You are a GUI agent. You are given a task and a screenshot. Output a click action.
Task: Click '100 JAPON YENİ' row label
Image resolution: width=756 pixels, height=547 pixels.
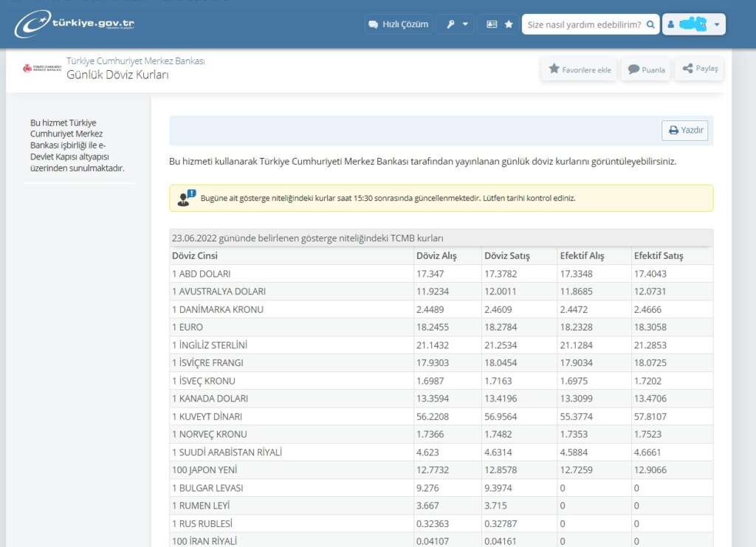(205, 470)
